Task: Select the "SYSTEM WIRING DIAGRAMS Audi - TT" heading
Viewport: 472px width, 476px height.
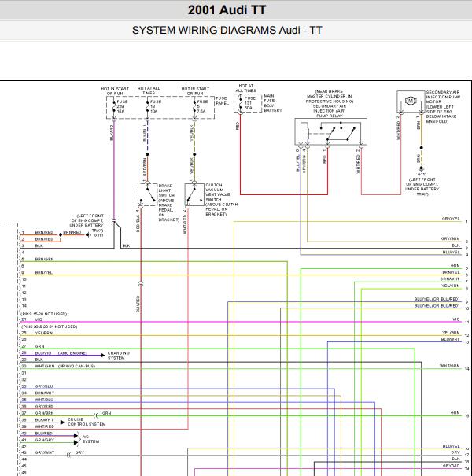Action: click(227, 31)
